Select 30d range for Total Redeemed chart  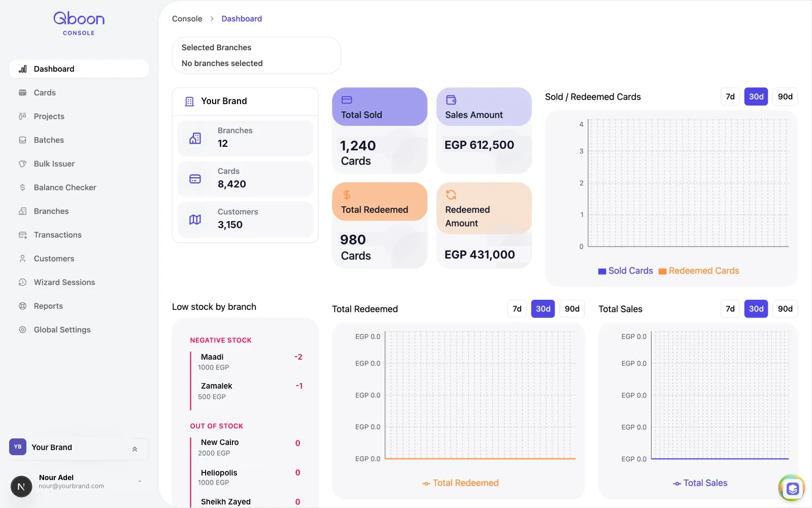[x=543, y=309]
